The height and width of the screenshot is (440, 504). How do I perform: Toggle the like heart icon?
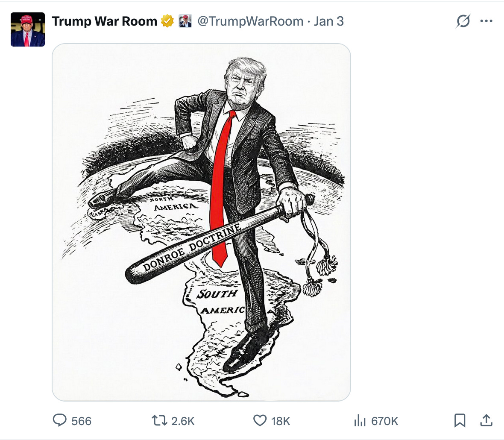[260, 420]
